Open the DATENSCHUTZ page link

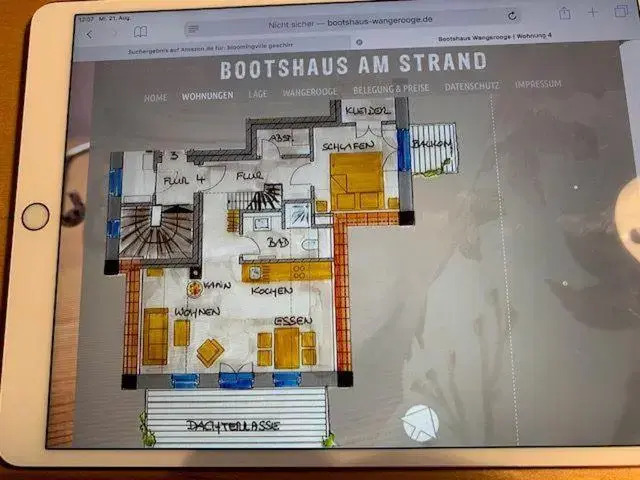point(472,87)
